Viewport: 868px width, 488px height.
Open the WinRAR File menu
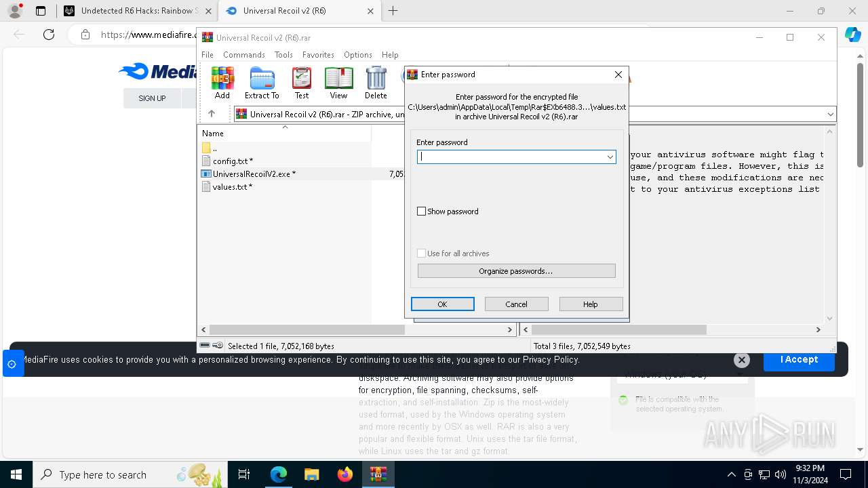point(208,55)
